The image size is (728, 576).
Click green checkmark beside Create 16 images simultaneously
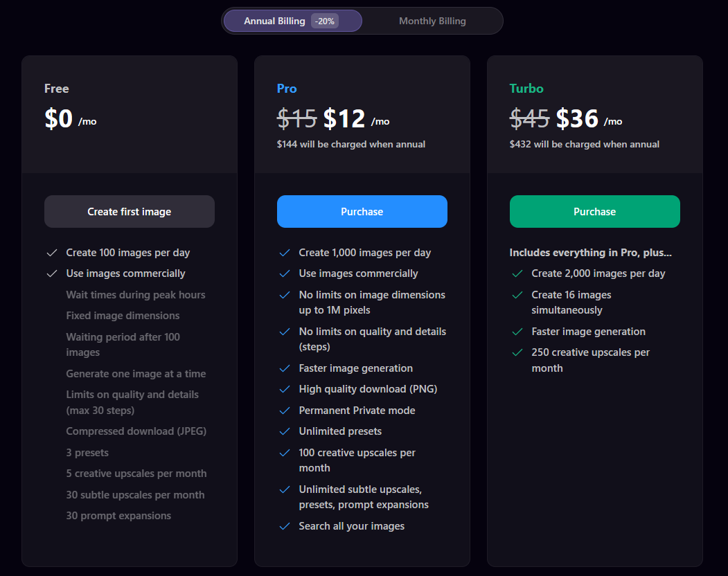pos(517,295)
